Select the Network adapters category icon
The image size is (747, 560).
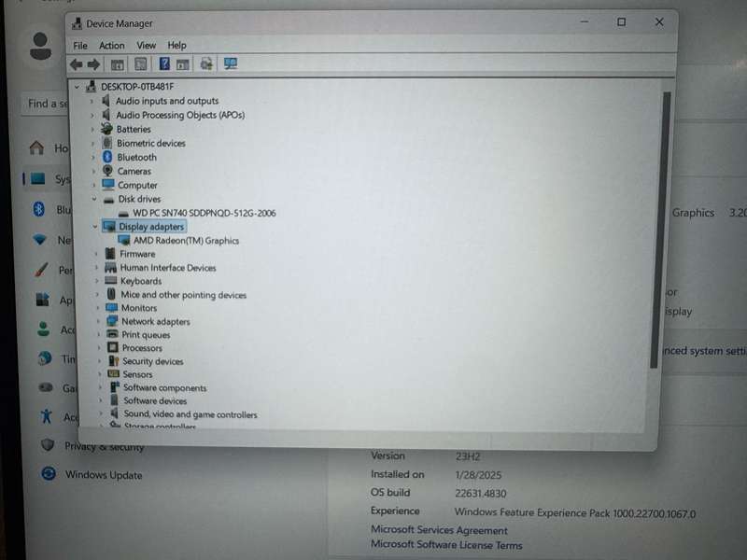point(112,321)
